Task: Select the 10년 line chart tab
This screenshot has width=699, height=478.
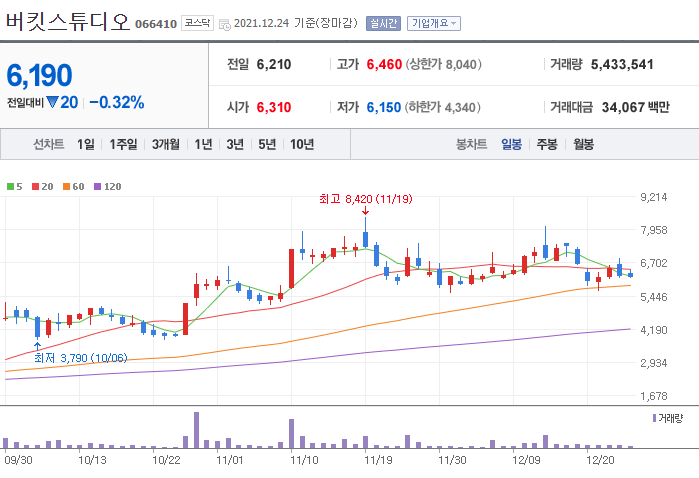Action: pos(302,144)
